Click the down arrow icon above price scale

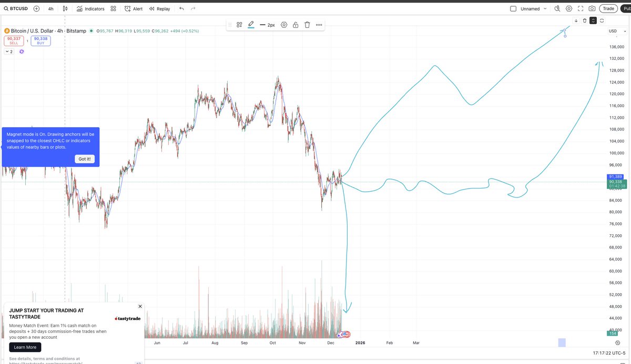[576, 20]
